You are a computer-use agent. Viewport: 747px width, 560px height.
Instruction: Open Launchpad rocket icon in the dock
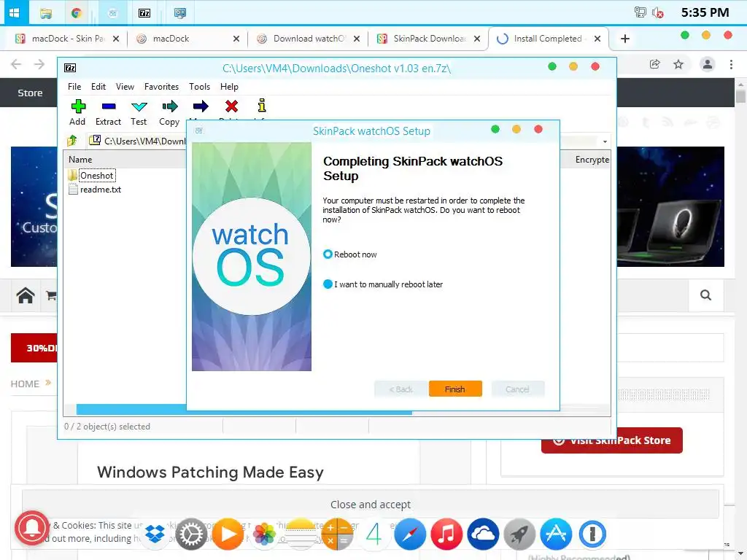coord(519,534)
